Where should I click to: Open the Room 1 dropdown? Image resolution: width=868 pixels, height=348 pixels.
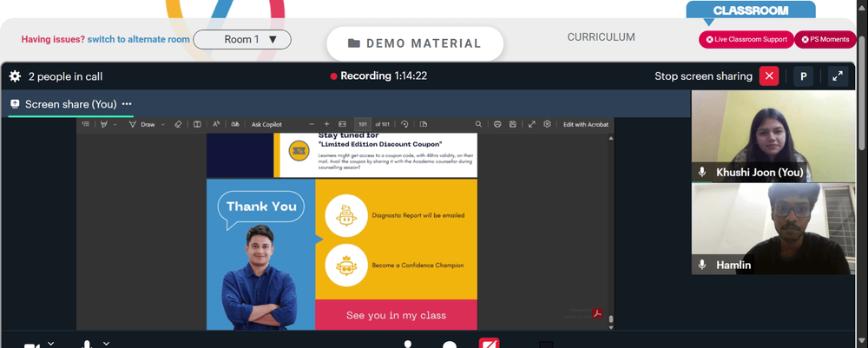[242, 39]
